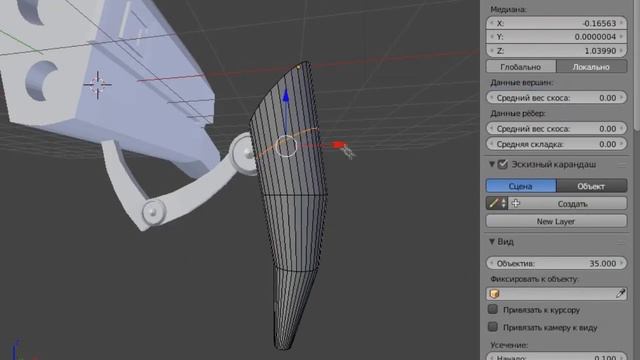Select Объект grease pencil source
The image size is (640, 360).
(x=591, y=186)
